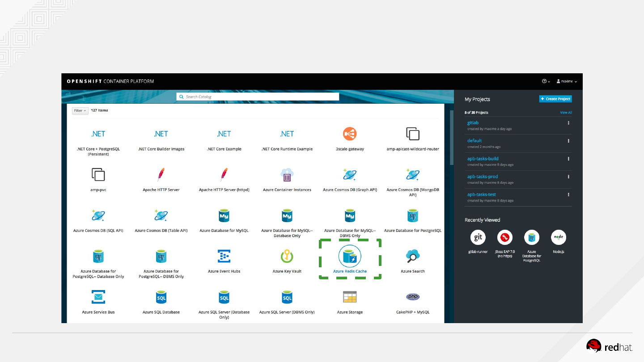Open the kebab menu for apb-tasks-prod
The image size is (644, 362).
(568, 177)
